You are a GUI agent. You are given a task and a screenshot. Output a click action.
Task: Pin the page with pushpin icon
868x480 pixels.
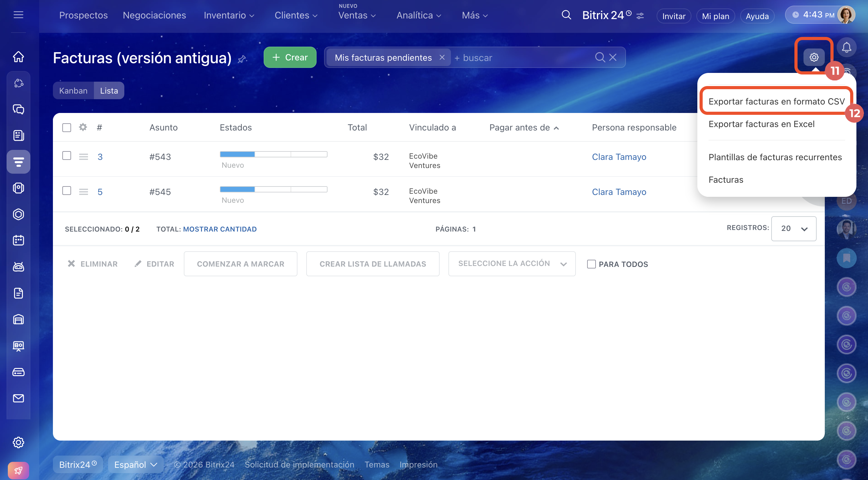[242, 59]
